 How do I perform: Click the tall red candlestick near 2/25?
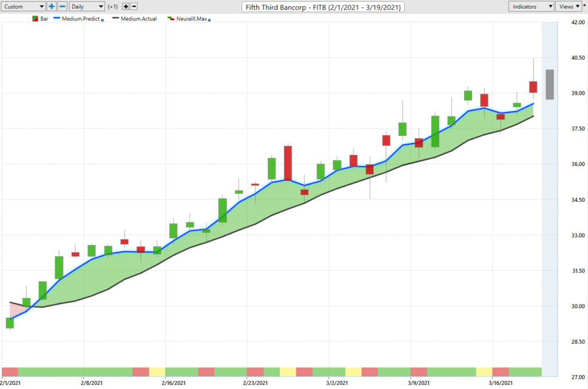pyautogui.click(x=288, y=163)
